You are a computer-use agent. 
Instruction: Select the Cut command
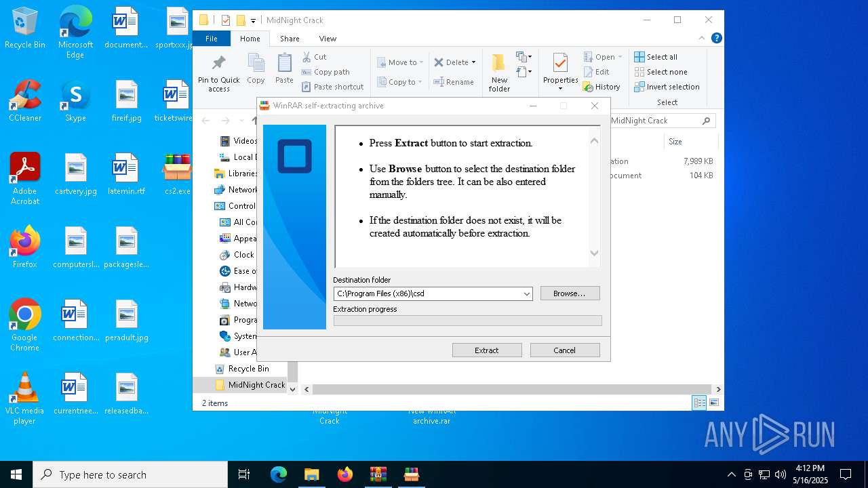pos(314,57)
